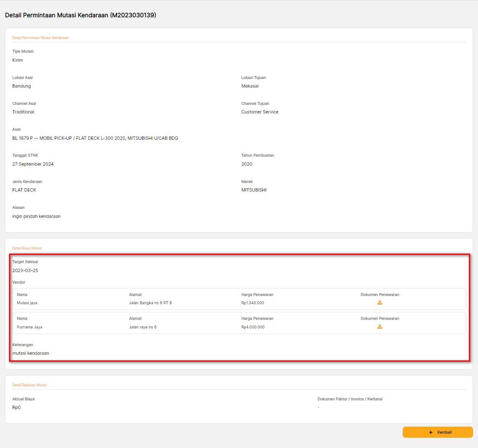Click the origin location Bandung
Image resolution: width=478 pixels, height=448 pixels.
21,86
